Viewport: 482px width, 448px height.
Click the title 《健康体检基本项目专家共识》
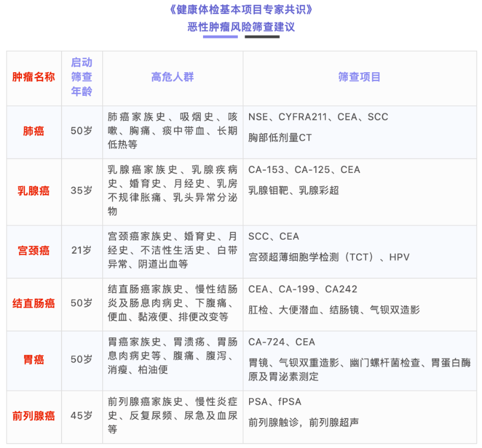(241, 10)
